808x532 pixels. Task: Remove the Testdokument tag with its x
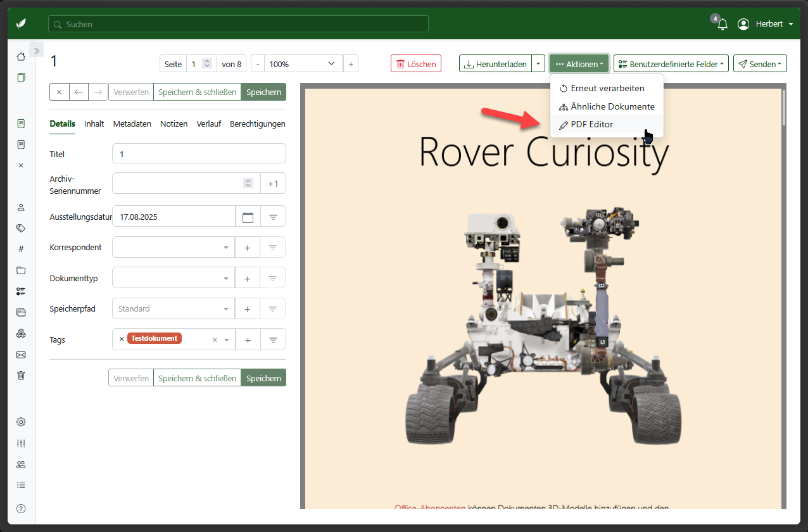pos(122,339)
